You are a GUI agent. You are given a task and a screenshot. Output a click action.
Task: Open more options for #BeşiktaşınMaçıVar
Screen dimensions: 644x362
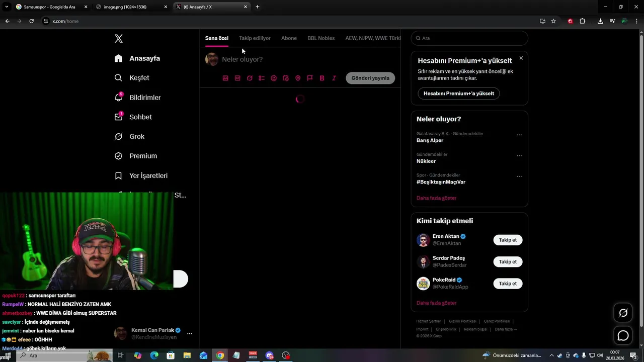tap(519, 176)
